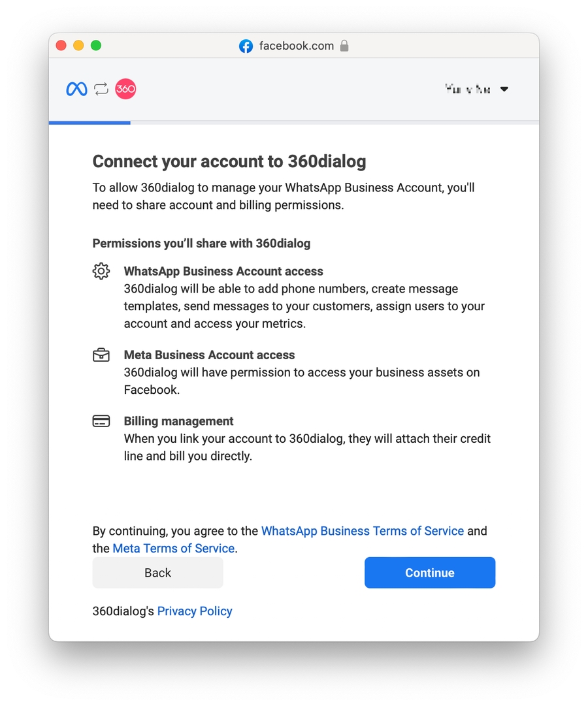View 360dialog's Privacy Policy link
This screenshot has height=706, width=588.
pos(195,611)
